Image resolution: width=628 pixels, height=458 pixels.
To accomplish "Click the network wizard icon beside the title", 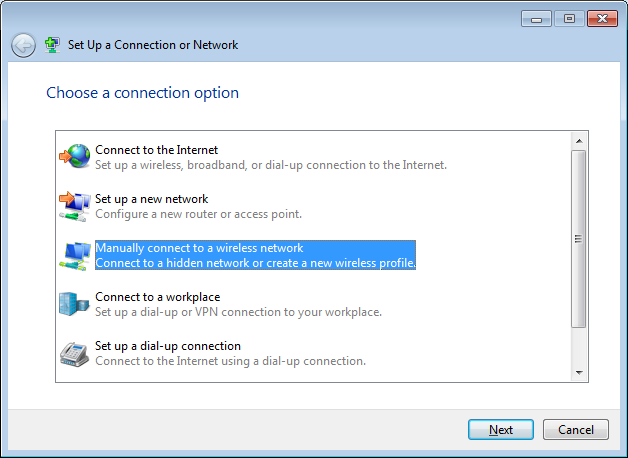I will (x=52, y=45).
